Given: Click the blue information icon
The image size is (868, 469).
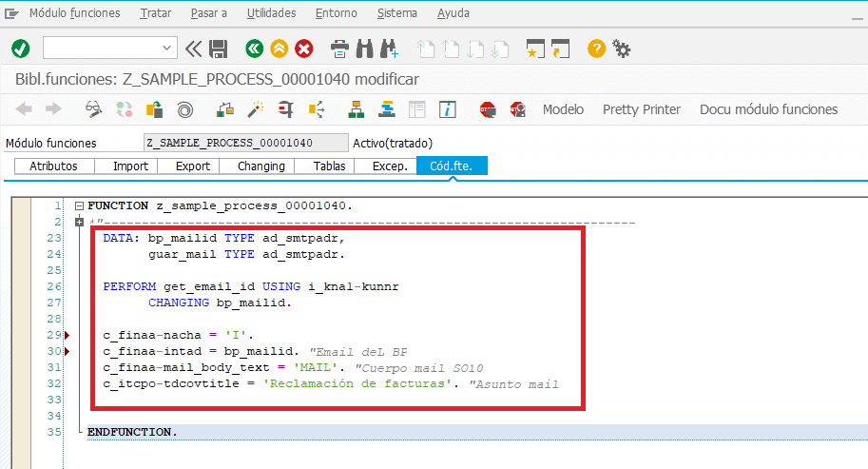Looking at the screenshot, I should tap(447, 109).
